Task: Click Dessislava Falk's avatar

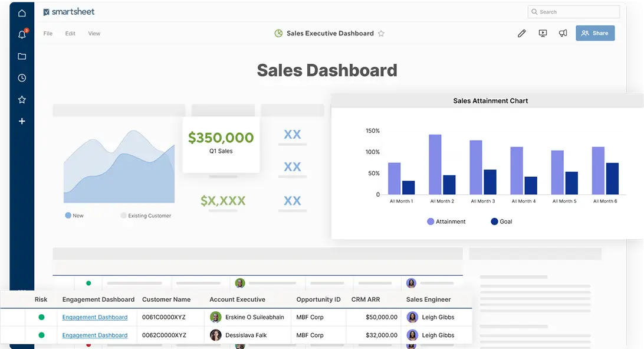Action: pos(216,335)
